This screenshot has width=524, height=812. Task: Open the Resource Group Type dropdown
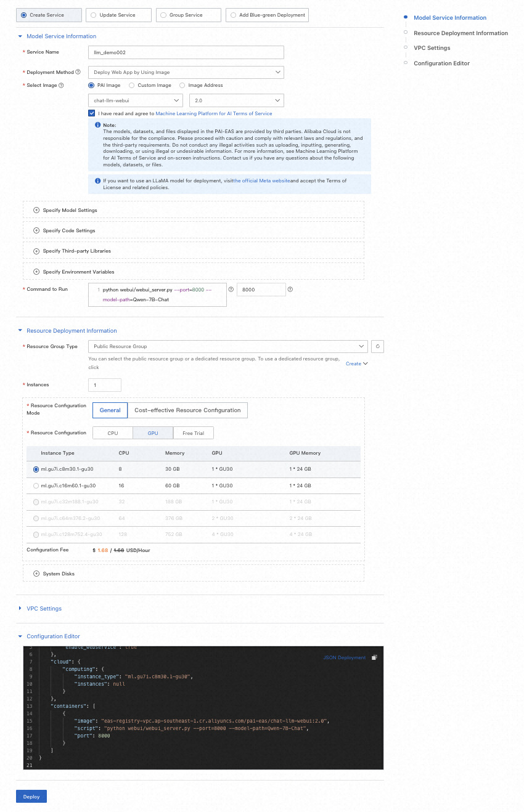pos(227,346)
